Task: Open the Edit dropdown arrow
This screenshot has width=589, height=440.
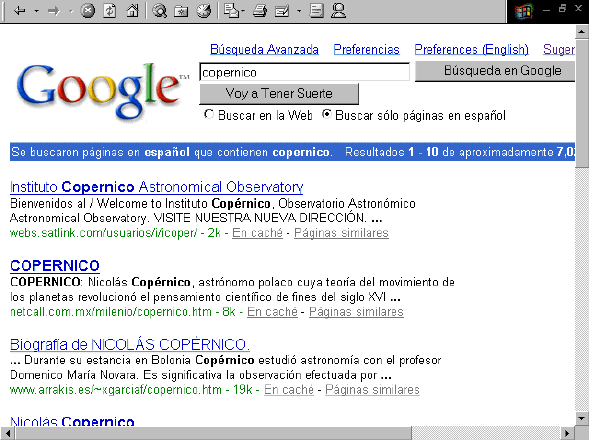Action: point(299,11)
